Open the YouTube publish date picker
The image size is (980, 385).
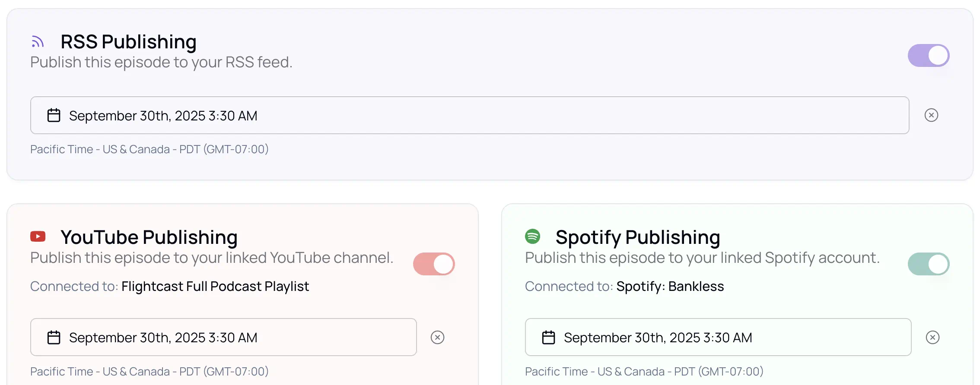pos(223,338)
